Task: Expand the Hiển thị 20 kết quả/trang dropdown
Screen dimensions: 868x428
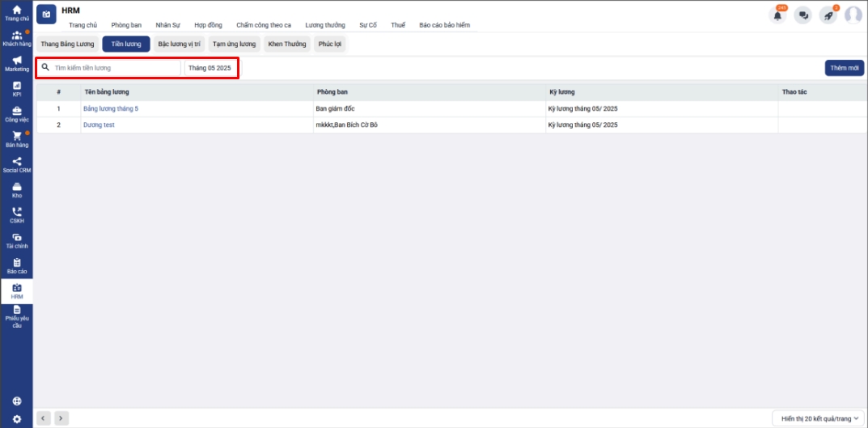Action: coord(818,418)
